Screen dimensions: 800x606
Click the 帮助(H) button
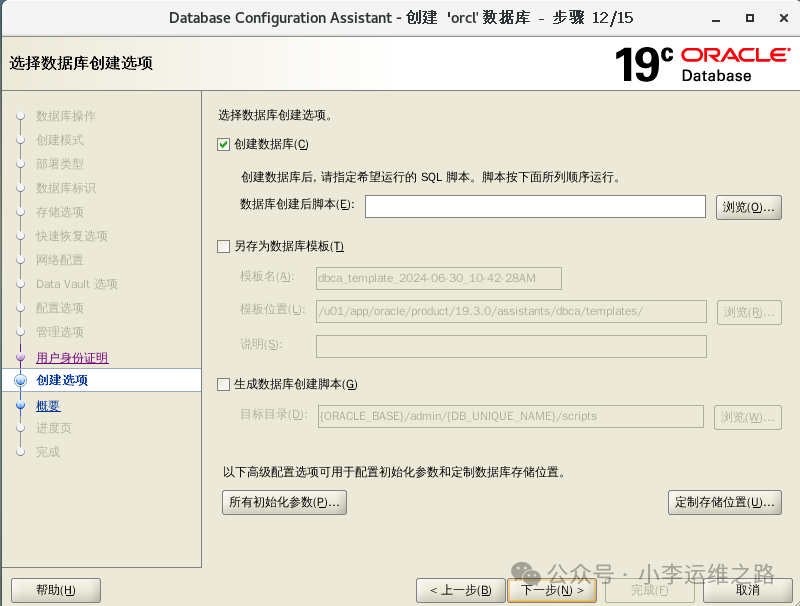pyautogui.click(x=56, y=590)
